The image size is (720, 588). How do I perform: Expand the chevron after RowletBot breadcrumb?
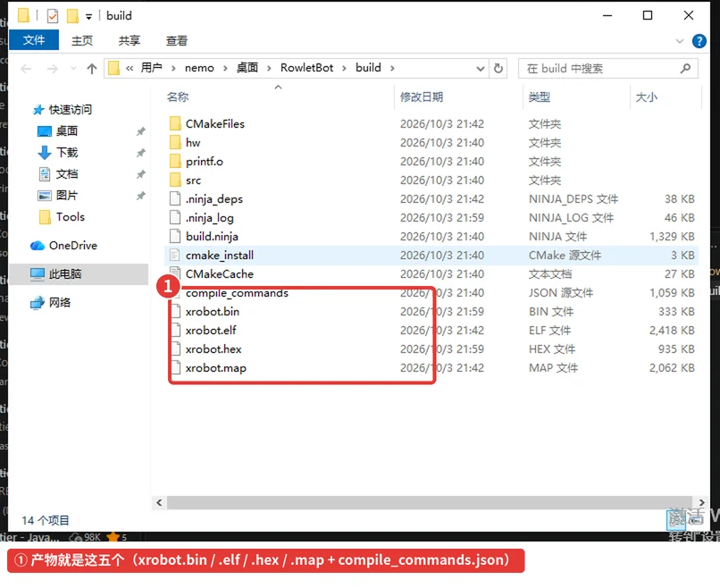tap(344, 69)
